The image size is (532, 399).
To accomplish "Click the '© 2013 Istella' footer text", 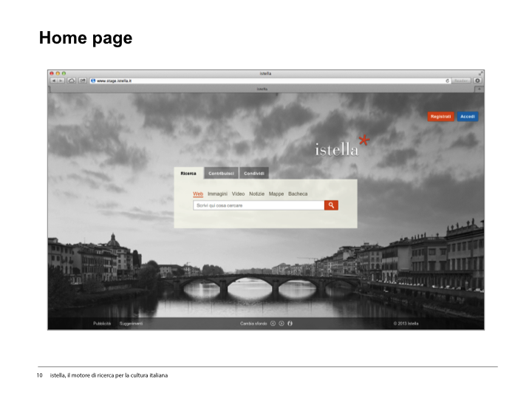I will click(406, 324).
